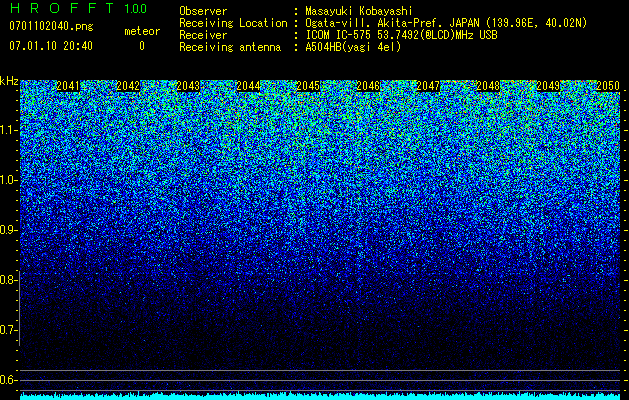629x400 pixels.
Task: Click the 2045 time marker
Action: 308,86
